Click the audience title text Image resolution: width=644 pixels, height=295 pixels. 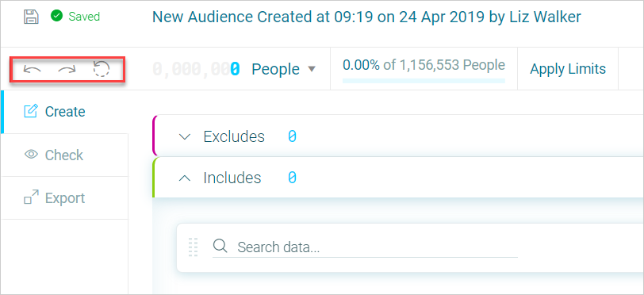click(x=366, y=17)
